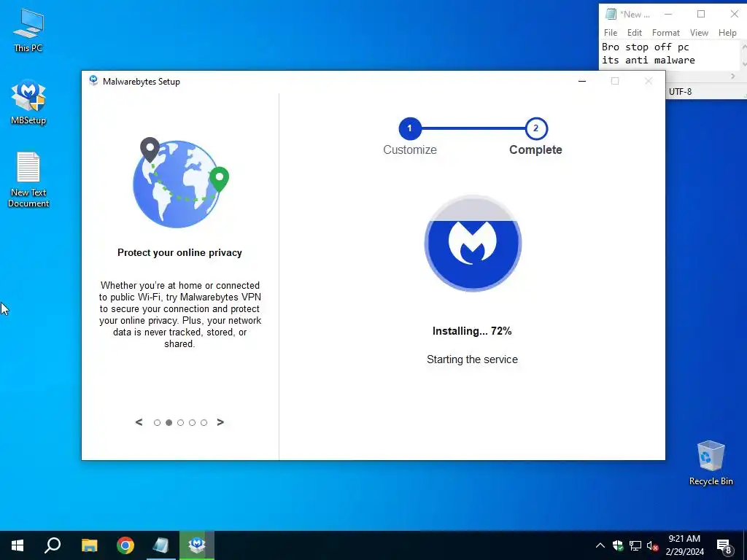
Task: Click the Notepad icon in its title bar
Action: [611, 15]
